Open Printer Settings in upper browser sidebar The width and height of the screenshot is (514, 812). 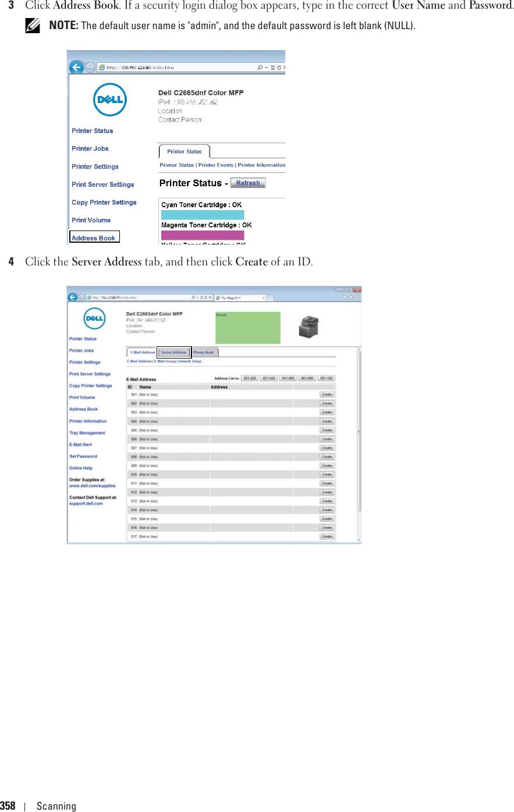95,166
